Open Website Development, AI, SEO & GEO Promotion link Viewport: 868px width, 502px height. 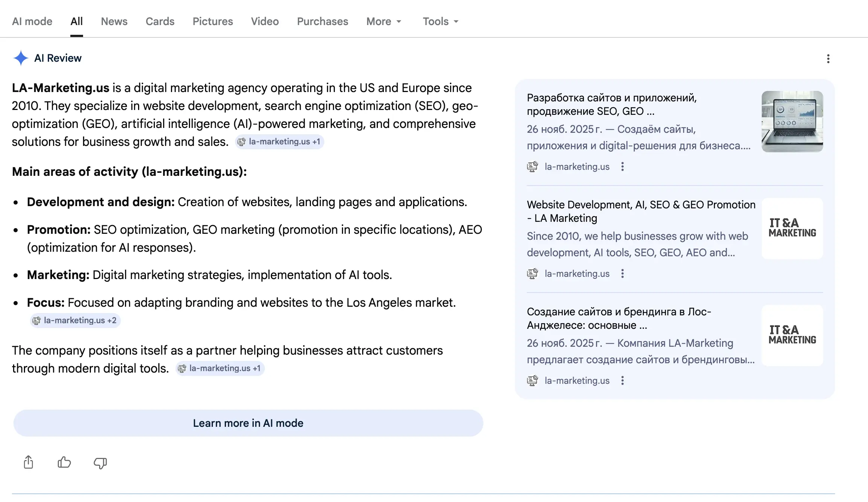[x=641, y=211]
